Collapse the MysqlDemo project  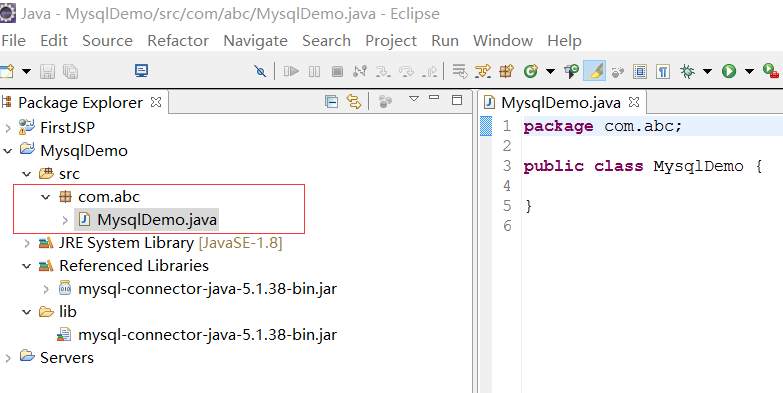[7, 151]
